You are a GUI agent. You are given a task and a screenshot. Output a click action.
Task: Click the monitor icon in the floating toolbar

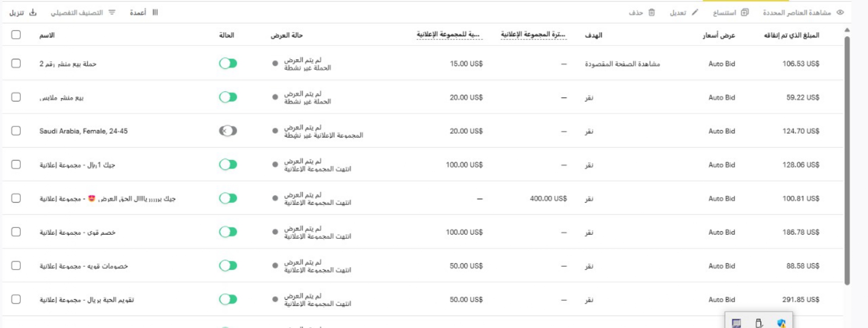pyautogui.click(x=737, y=323)
